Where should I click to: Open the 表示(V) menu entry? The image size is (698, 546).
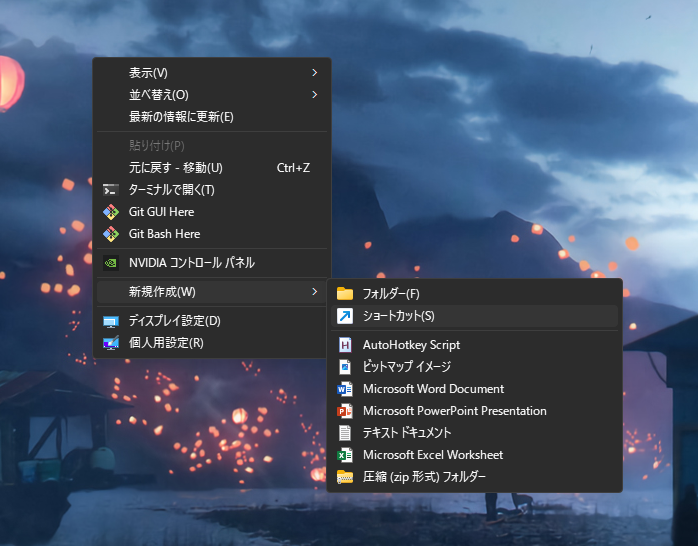(212, 73)
